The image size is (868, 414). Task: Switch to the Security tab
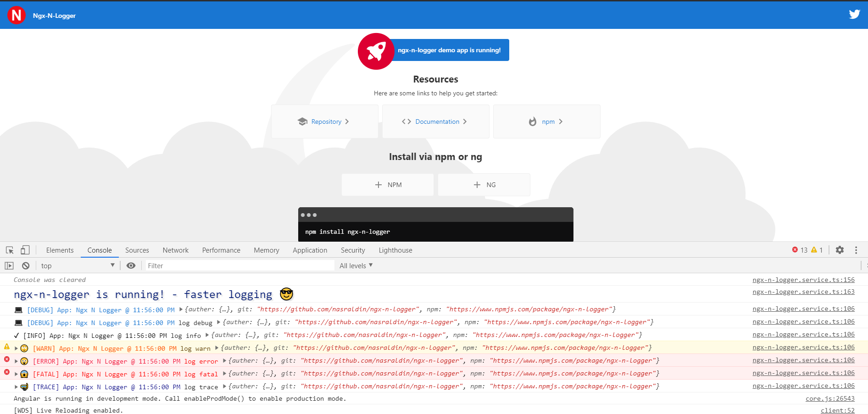[x=353, y=250]
